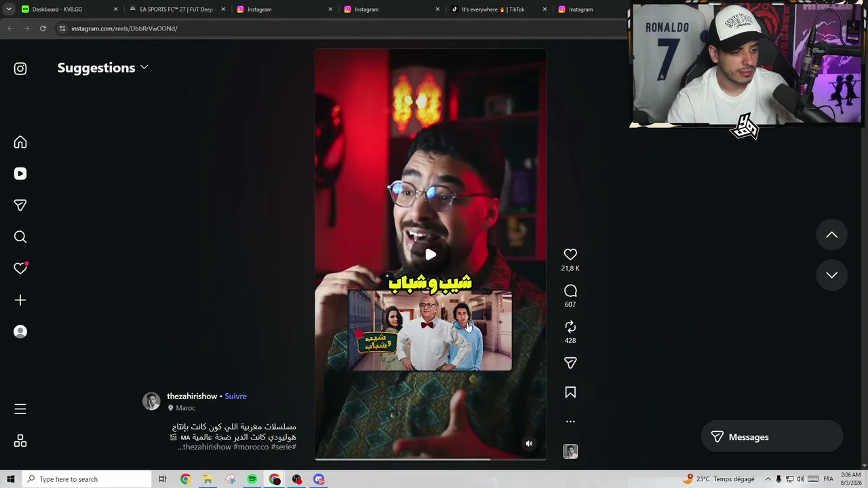
Task: Open the Windows Start menu
Action: point(10,479)
